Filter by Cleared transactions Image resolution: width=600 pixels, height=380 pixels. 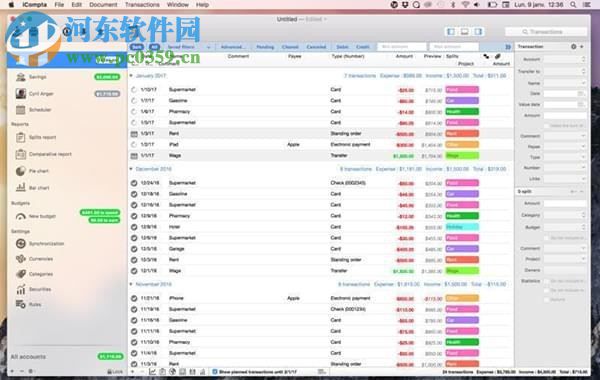[x=290, y=47]
